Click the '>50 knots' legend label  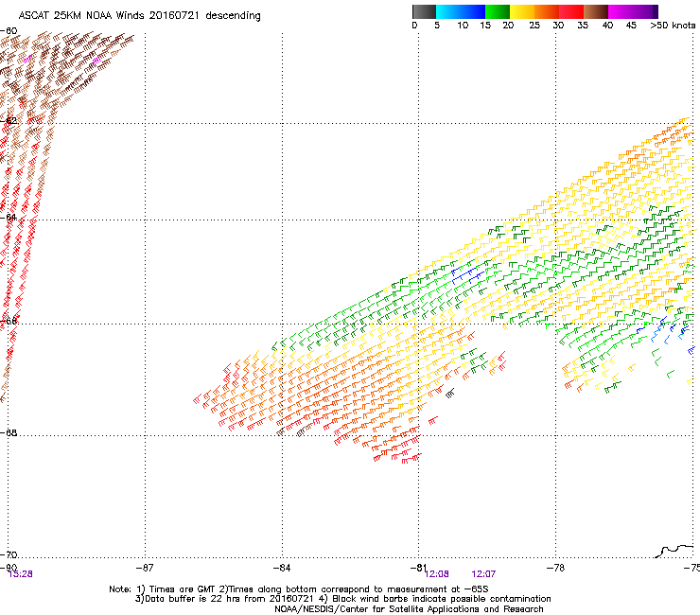[673, 26]
